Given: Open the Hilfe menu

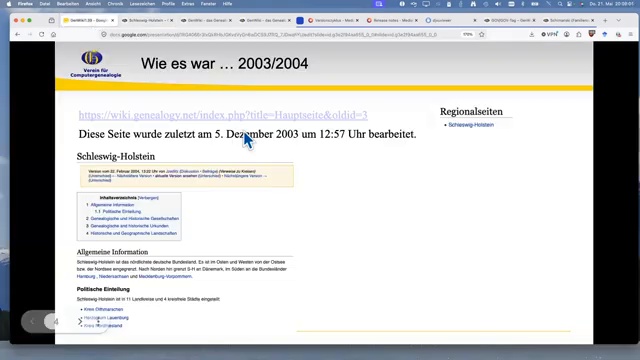Looking at the screenshot, I should [x=227, y=4].
